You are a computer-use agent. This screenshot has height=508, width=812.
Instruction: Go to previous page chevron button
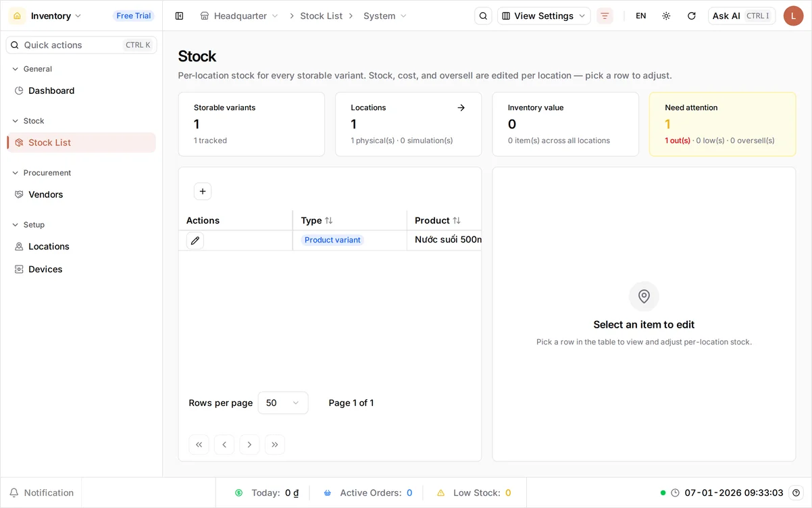(224, 444)
